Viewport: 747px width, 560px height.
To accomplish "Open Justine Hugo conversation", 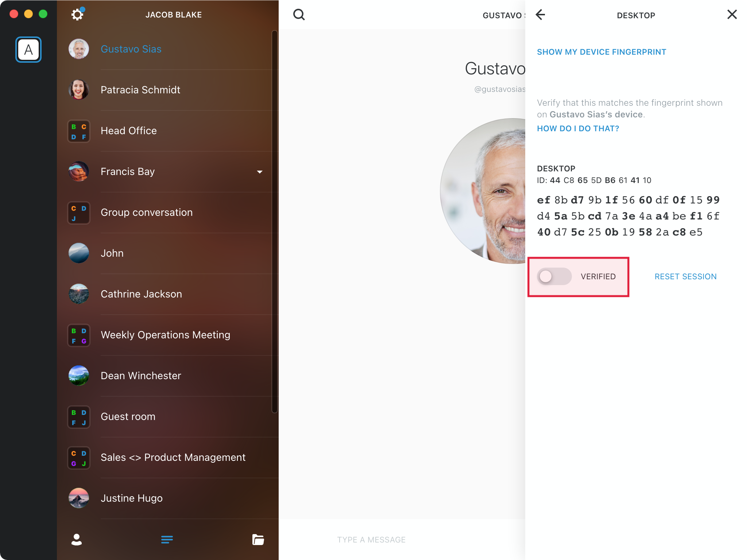I will [x=132, y=498].
